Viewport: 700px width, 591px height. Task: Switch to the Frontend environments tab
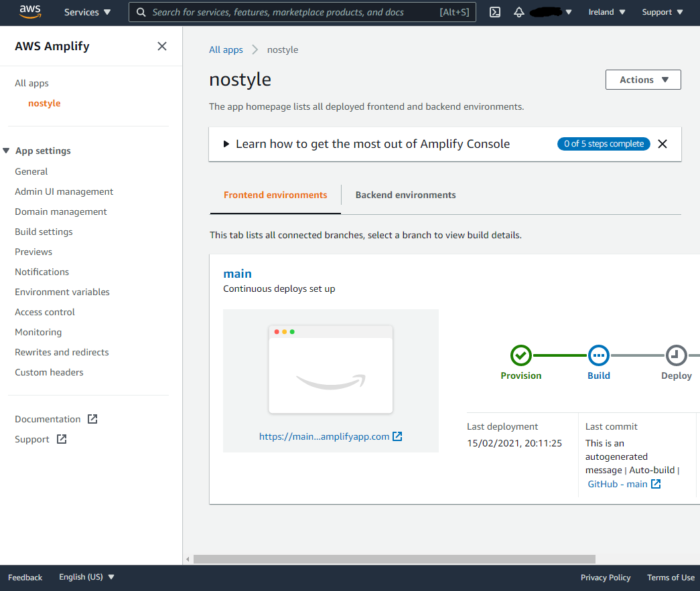point(275,195)
